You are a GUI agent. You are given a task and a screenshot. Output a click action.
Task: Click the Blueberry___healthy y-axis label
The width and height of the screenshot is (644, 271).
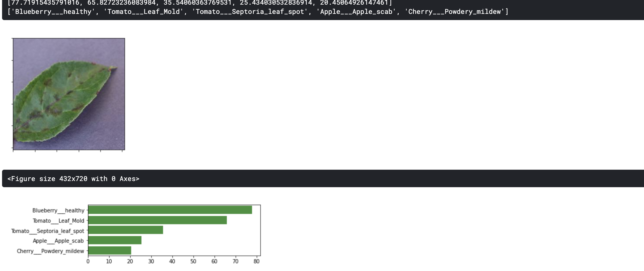[x=58, y=210]
